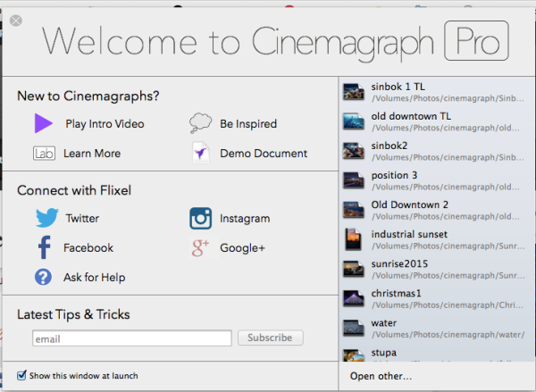Visit Flixel's Twitter link
536x392 pixels.
point(82,218)
